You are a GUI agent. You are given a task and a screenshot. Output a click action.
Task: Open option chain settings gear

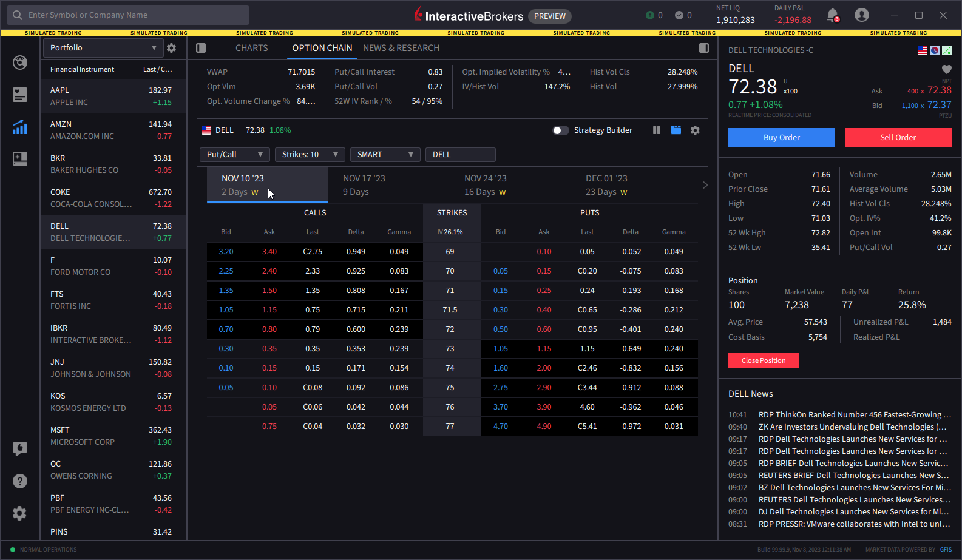click(x=695, y=130)
